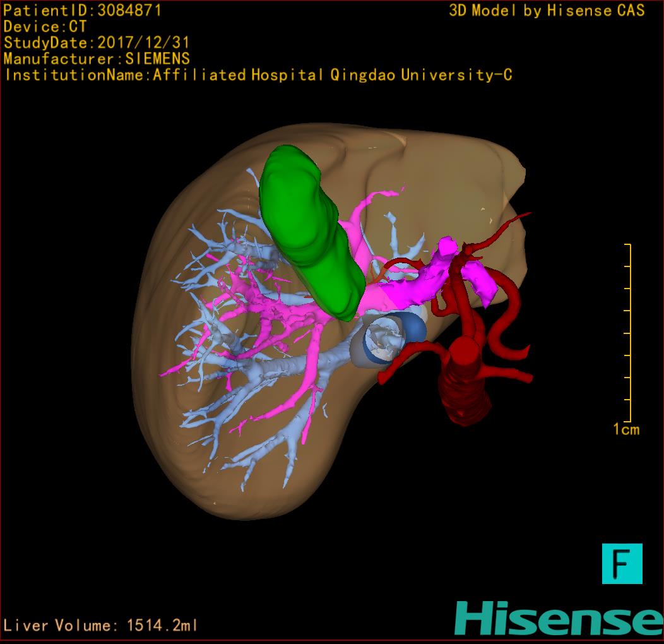Viewport: 664px width, 644px height.
Task: Click the StudyDate:2017/12/31 text
Action: [97, 43]
